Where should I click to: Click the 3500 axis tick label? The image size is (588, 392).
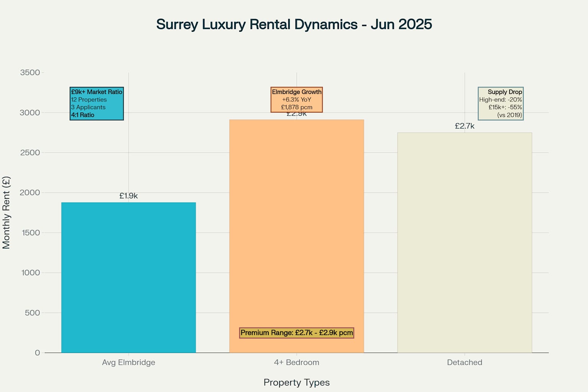[x=31, y=72]
